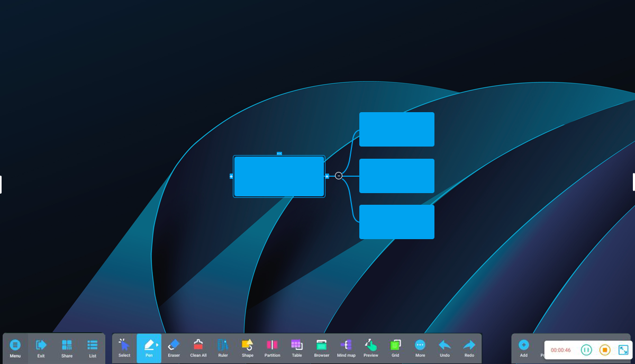Viewport: 635px width, 364px height.
Task: Click the Exit button
Action: 41,348
